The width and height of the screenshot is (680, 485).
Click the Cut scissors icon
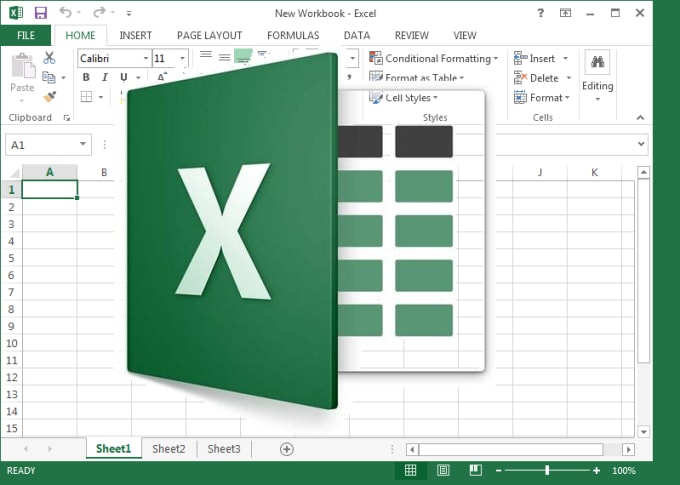coord(49,58)
